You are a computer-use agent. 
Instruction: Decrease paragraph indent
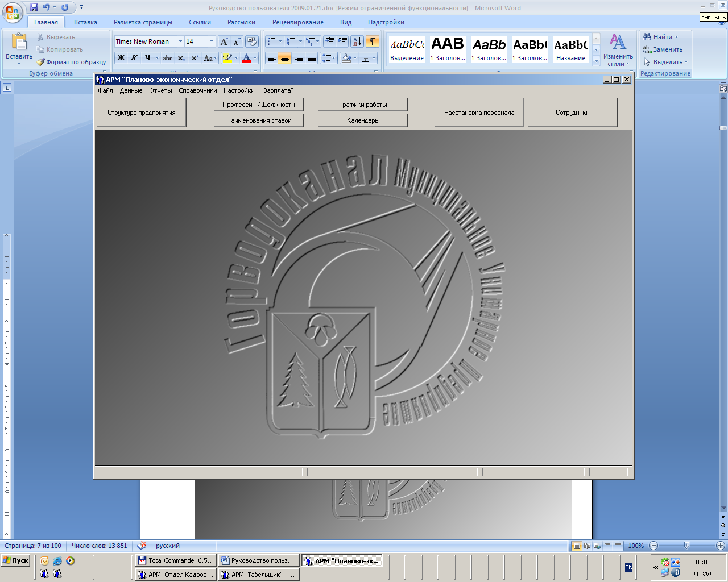click(x=330, y=41)
